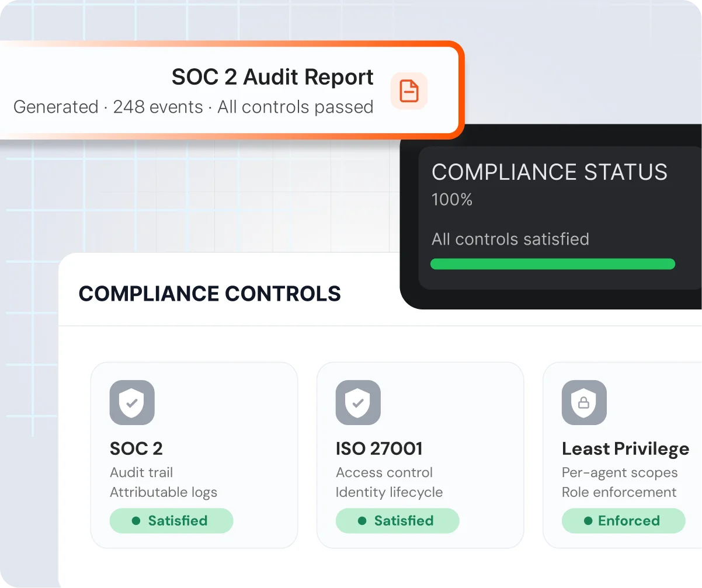Select the ISO 27001 card title
The width and height of the screenshot is (702, 588).
coord(379,448)
